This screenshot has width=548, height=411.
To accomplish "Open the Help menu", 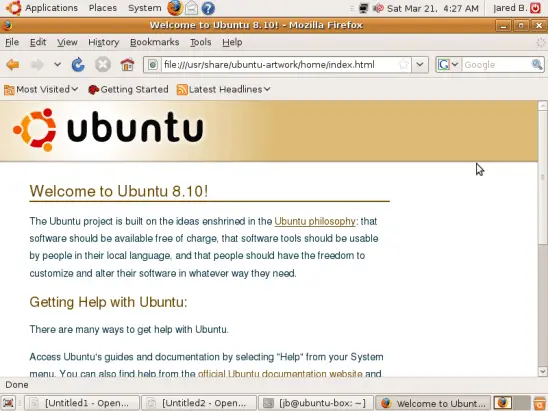I will pos(232,42).
